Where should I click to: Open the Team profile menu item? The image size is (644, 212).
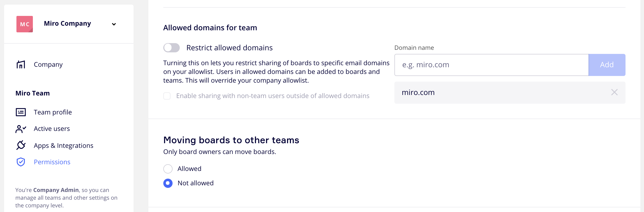click(53, 112)
